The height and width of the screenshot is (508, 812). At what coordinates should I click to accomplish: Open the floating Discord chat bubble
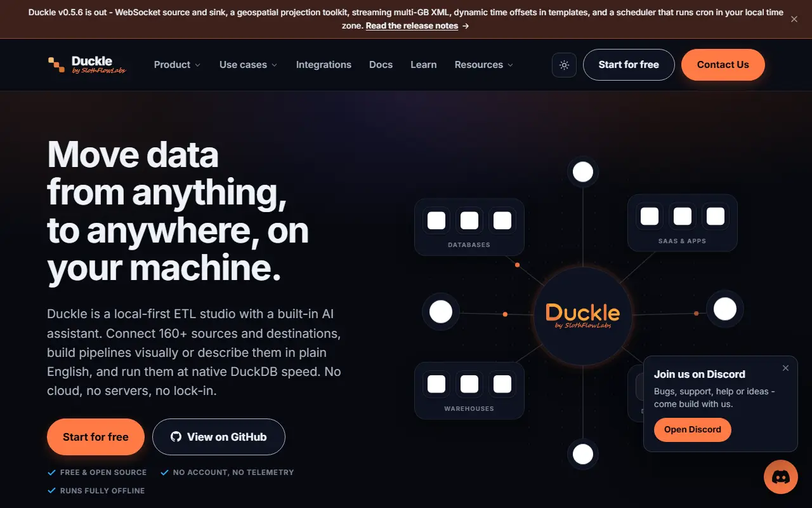click(781, 477)
